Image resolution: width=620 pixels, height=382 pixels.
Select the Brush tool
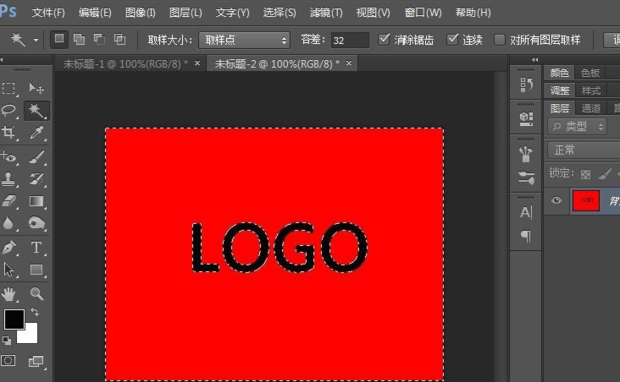pyautogui.click(x=36, y=157)
